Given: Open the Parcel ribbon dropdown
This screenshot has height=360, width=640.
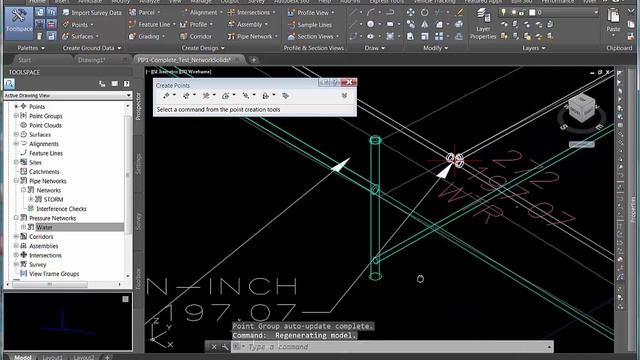Looking at the screenshot, I should pyautogui.click(x=144, y=13).
